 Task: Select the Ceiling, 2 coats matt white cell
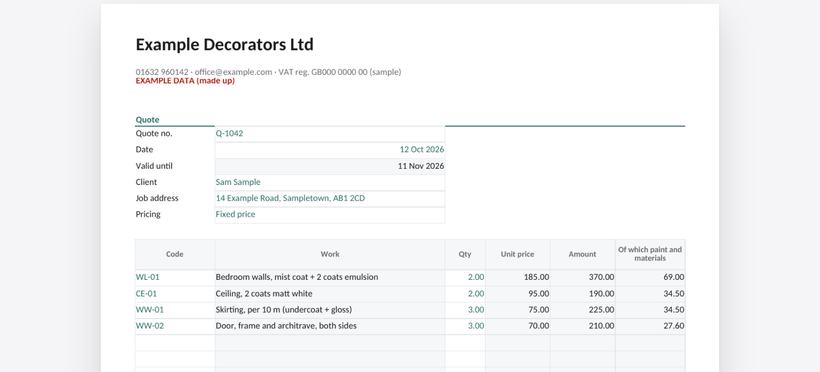point(330,294)
